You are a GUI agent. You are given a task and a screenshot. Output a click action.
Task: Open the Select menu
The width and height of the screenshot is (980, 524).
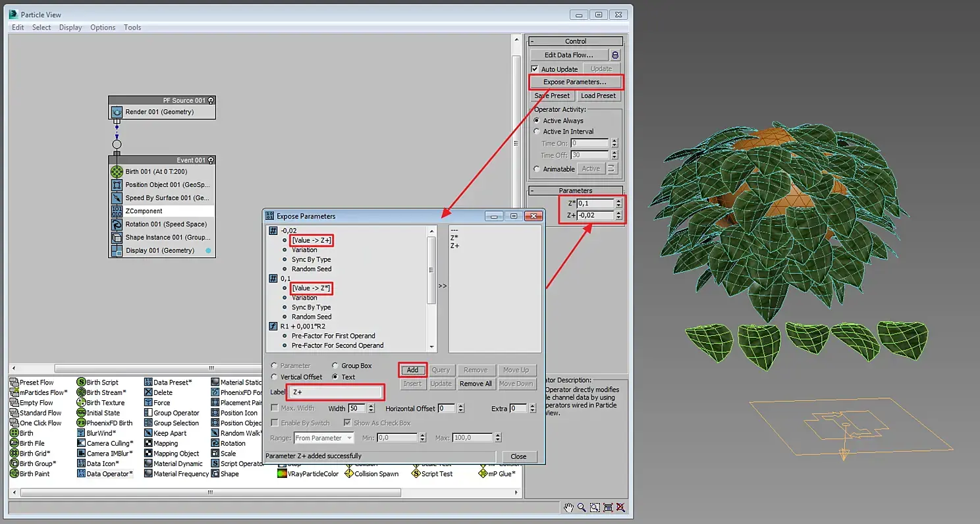[x=41, y=28]
